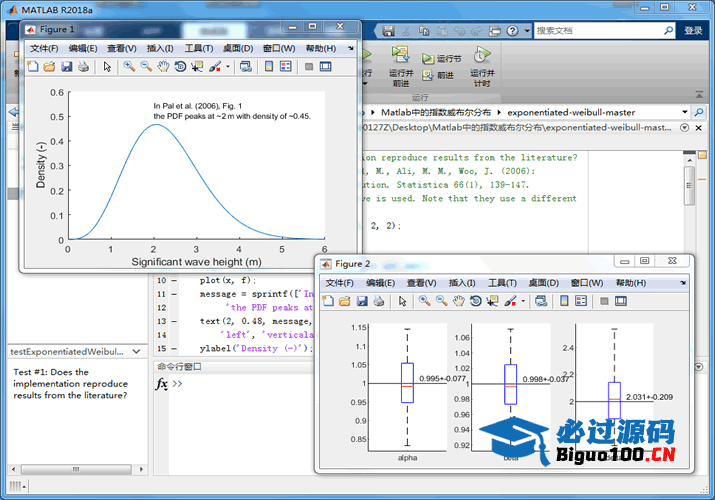Show plot tools and dock Figure 1
The height and width of the screenshot is (500, 715).
click(x=326, y=67)
